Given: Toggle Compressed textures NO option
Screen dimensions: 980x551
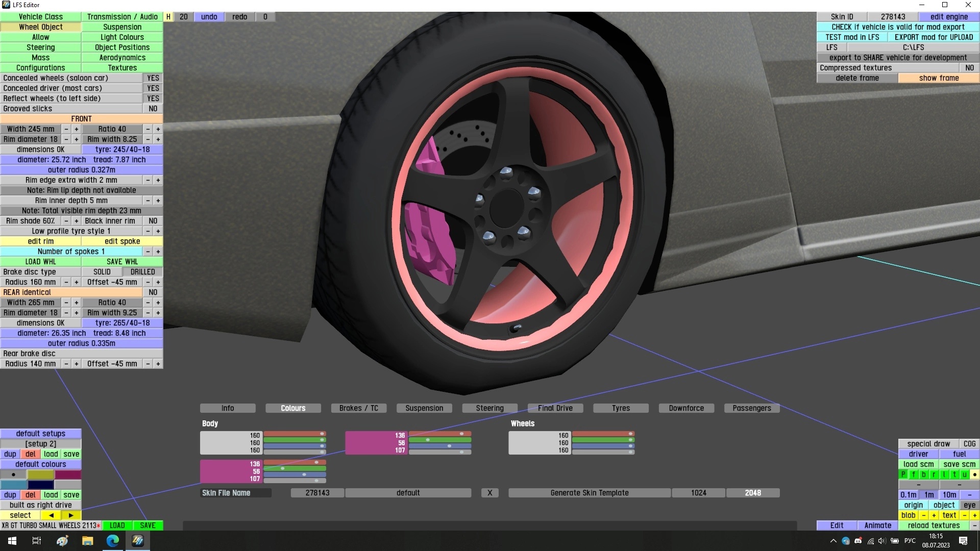Looking at the screenshot, I should tap(969, 68).
